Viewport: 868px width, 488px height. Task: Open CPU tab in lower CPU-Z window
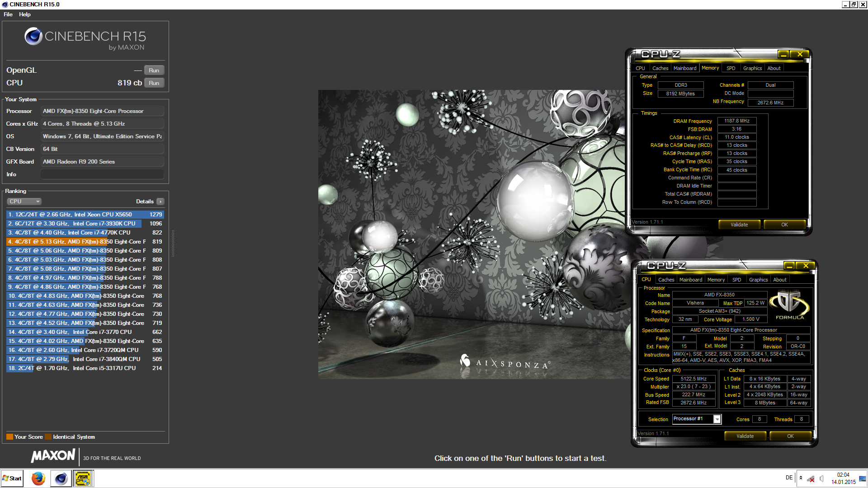tap(646, 279)
